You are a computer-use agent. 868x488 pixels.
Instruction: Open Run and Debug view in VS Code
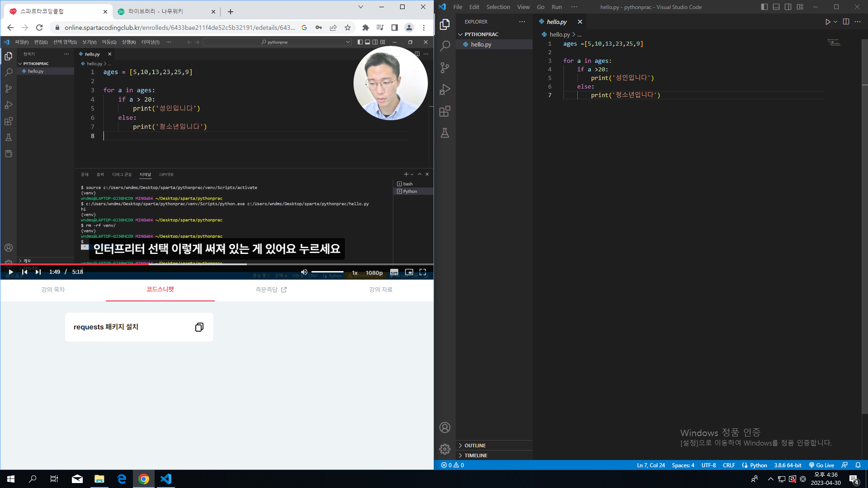(x=445, y=89)
